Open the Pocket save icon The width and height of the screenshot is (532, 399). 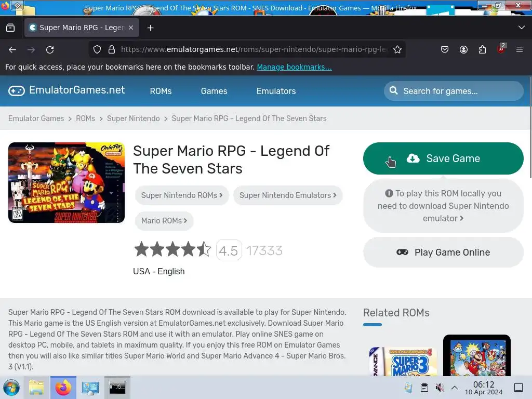point(445,49)
